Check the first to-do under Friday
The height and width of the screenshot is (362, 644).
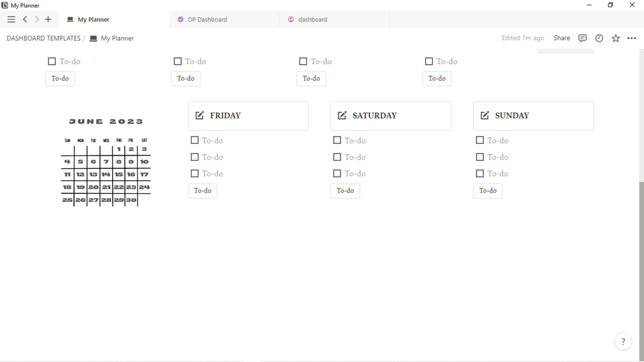tap(194, 141)
